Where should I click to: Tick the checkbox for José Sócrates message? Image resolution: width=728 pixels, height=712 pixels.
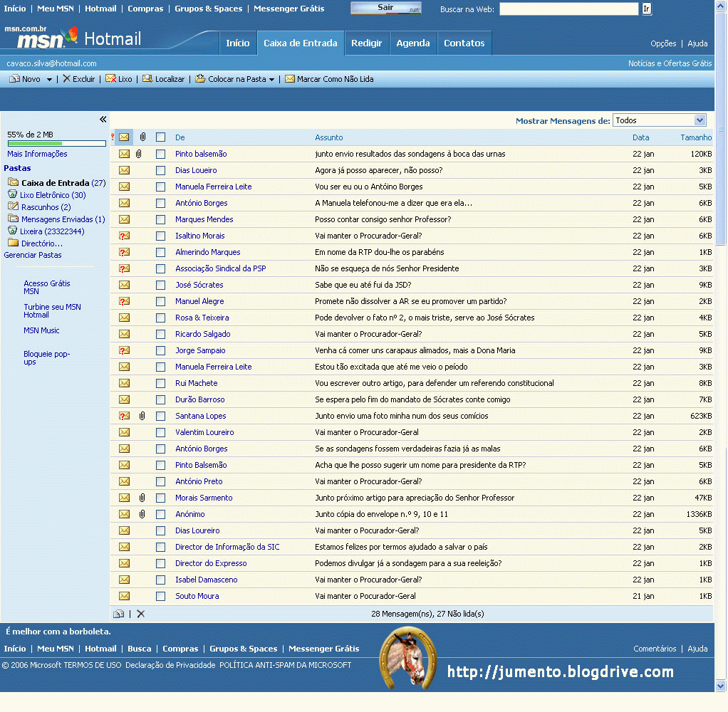click(161, 285)
